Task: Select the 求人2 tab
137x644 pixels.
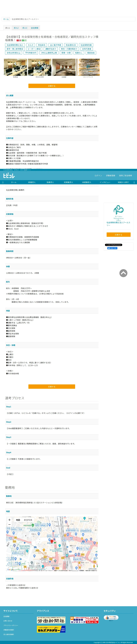Action: (16, 28)
